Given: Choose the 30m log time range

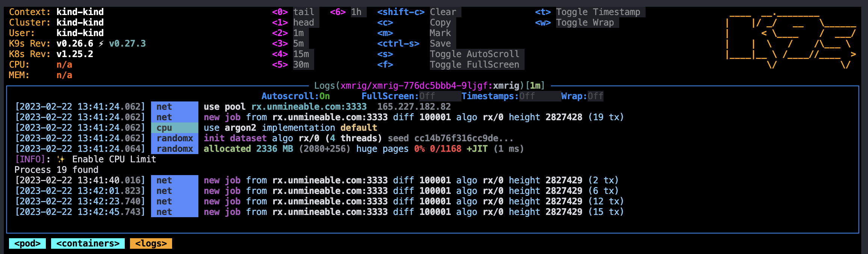Looking at the screenshot, I should (301, 65).
